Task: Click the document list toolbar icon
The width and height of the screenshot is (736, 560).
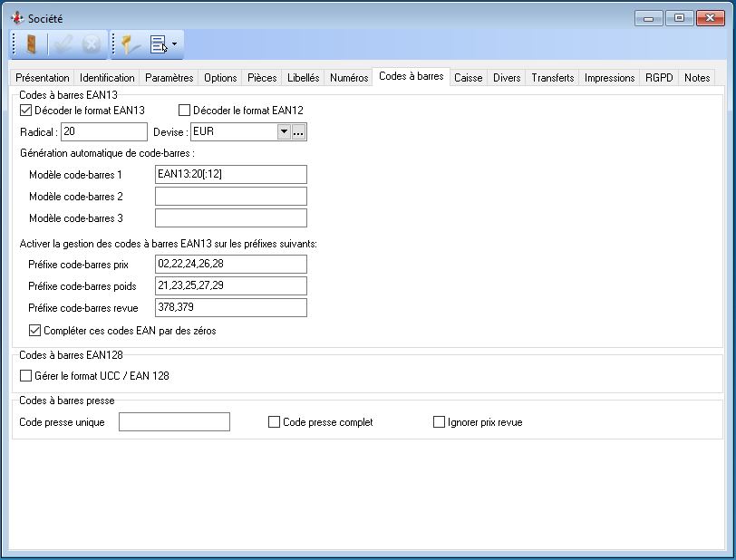Action: tap(158, 44)
